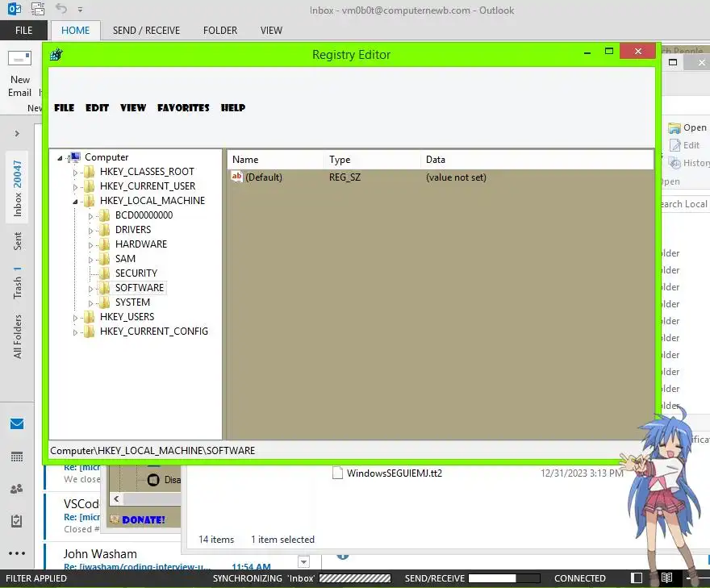The height and width of the screenshot is (588, 710).
Task: Click the Send/Receive All Folders quick access icon
Action: click(38, 9)
